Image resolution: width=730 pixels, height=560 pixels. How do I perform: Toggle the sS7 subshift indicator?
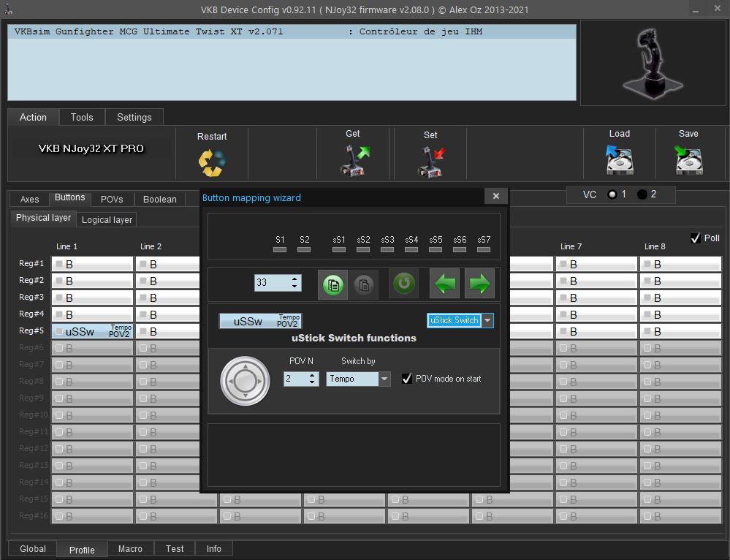(x=484, y=250)
